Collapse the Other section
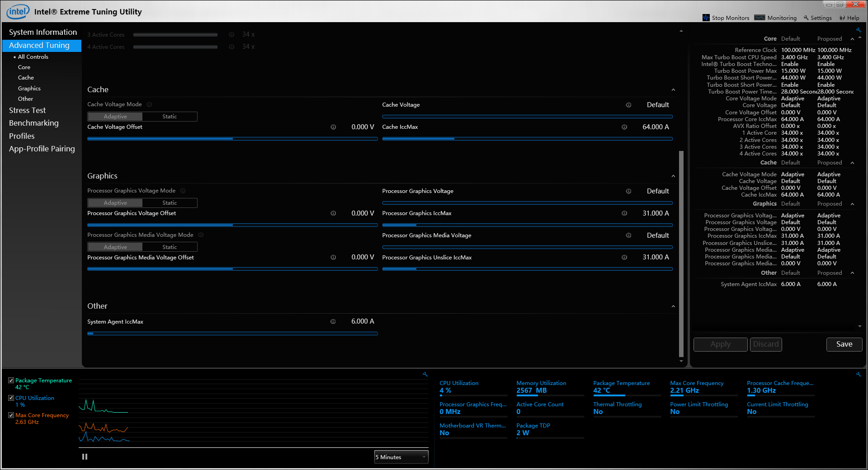Image resolution: width=868 pixels, height=470 pixels. 673,306
